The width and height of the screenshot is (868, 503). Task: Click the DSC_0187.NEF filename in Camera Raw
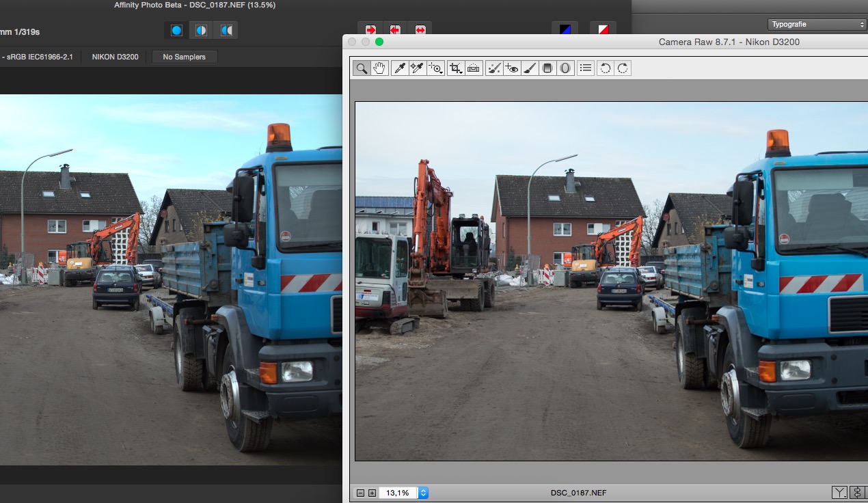coord(578,493)
